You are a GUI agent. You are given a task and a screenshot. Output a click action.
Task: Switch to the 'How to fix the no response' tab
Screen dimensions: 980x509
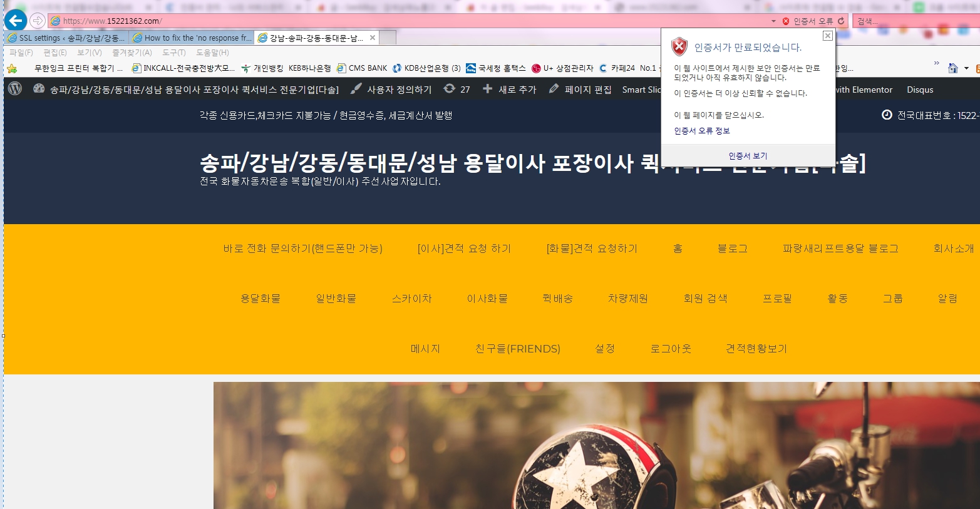click(192, 38)
